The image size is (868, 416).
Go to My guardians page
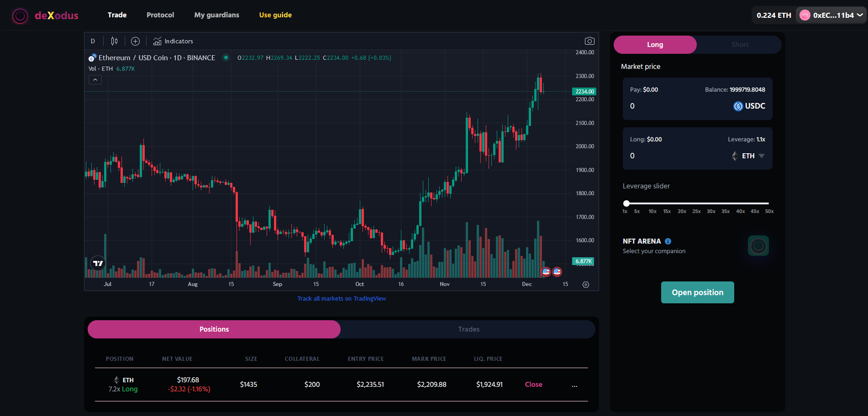click(x=216, y=15)
